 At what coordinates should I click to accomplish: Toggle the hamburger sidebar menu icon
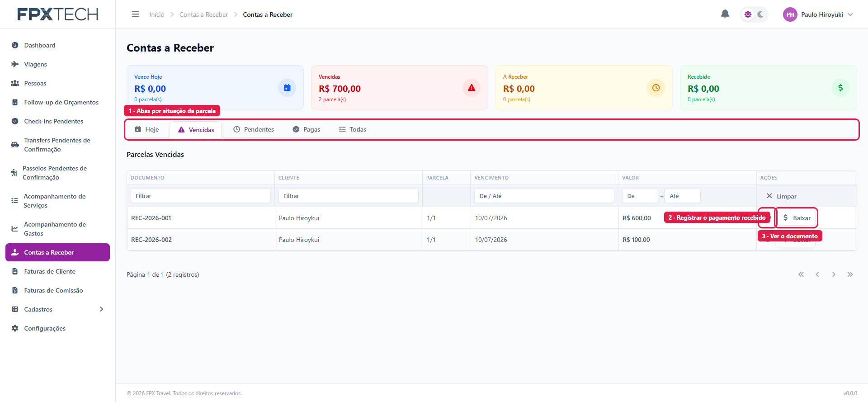click(x=135, y=14)
